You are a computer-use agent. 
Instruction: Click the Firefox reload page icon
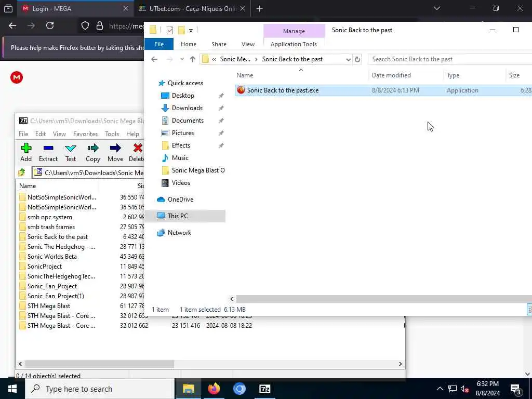(50, 25)
